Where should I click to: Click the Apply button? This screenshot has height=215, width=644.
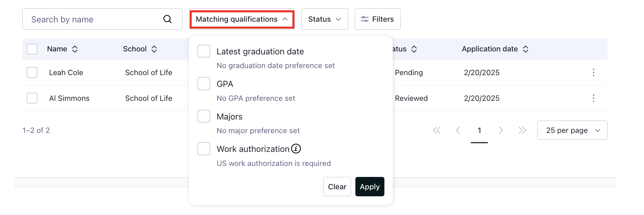pyautogui.click(x=370, y=187)
